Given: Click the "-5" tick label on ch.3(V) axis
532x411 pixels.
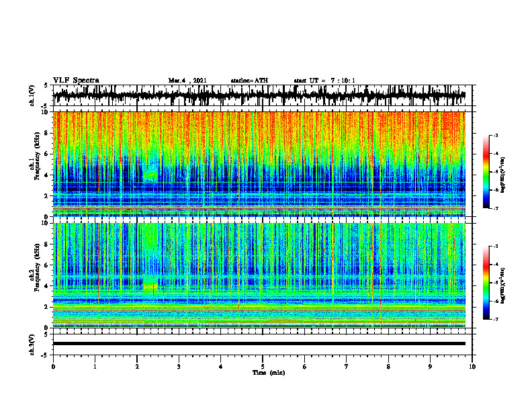Looking at the screenshot, I should pyautogui.click(x=45, y=355).
